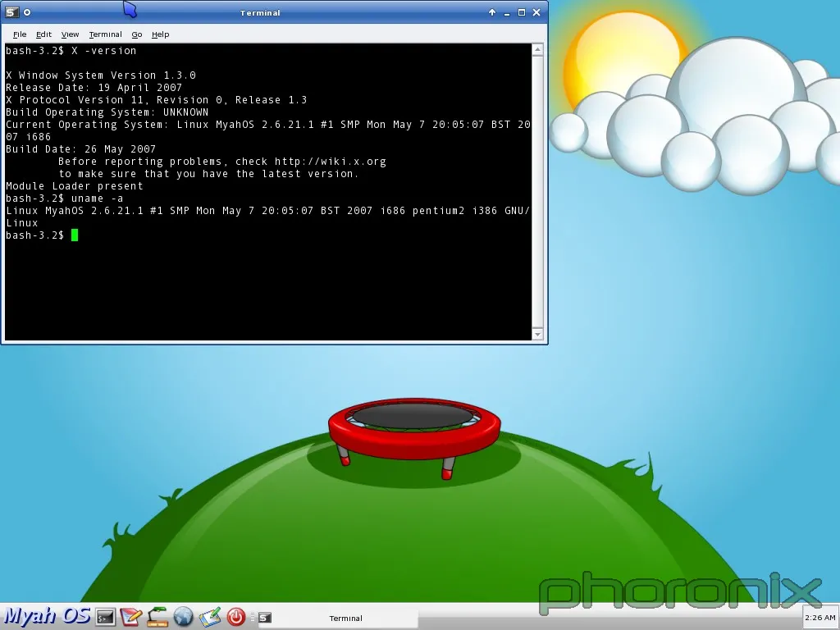Viewport: 840px width, 630px height.
Task: Click the 'Terminal' title bar text
Action: [x=260, y=13]
